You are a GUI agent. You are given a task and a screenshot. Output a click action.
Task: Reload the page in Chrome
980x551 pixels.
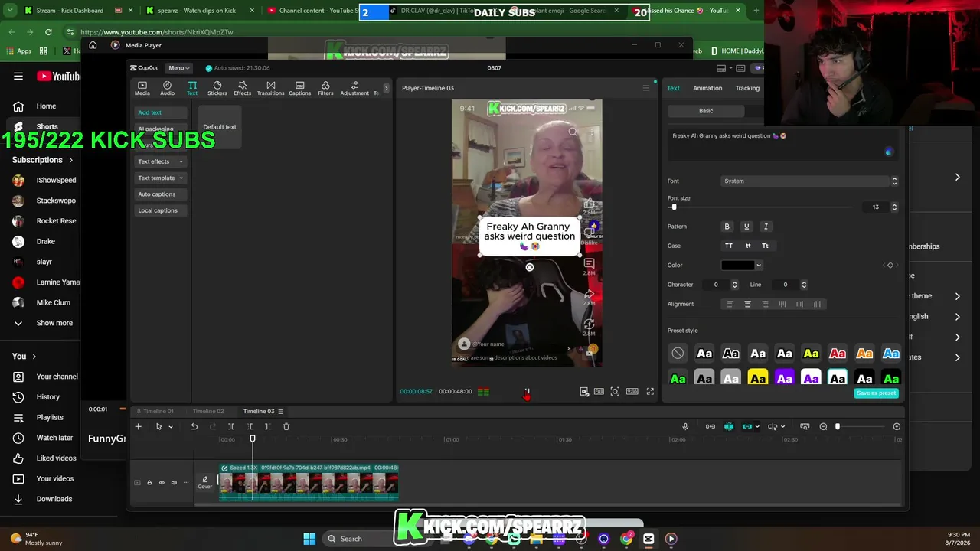pyautogui.click(x=48, y=32)
